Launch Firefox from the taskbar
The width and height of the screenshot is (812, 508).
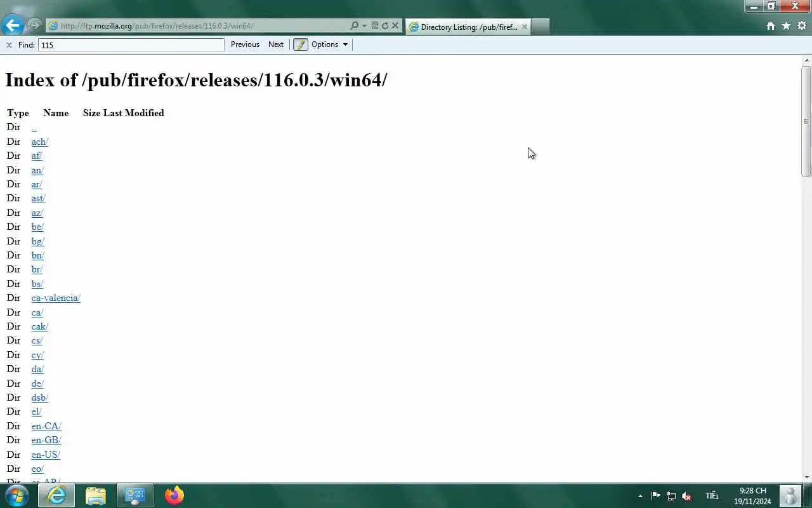point(174,495)
